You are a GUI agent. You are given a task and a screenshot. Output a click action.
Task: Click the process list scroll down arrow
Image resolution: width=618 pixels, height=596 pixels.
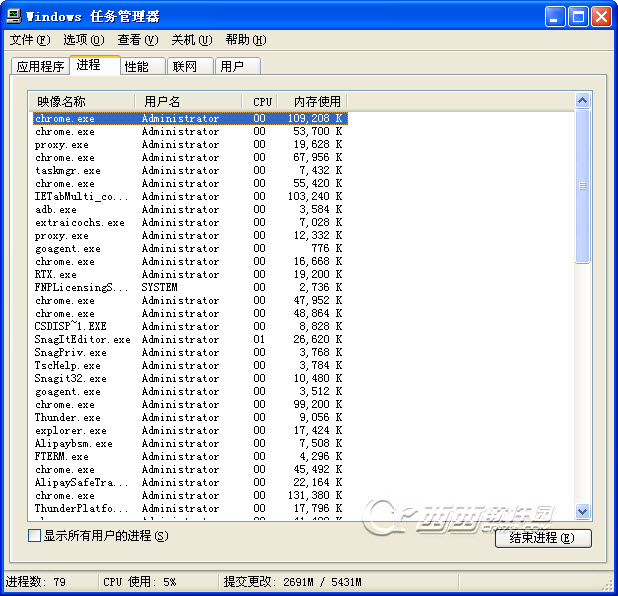coord(583,512)
